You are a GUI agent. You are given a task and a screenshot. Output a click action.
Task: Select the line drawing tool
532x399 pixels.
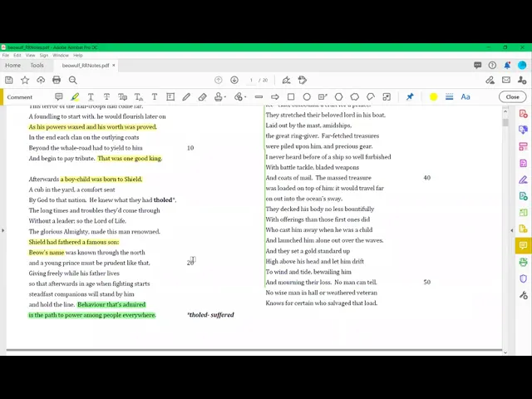pyautogui.click(x=259, y=97)
